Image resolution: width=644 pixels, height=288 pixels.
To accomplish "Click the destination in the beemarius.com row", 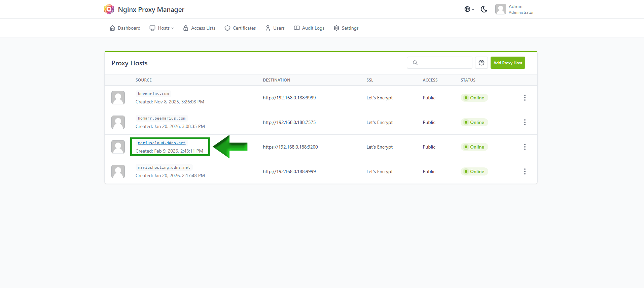I will [x=289, y=98].
